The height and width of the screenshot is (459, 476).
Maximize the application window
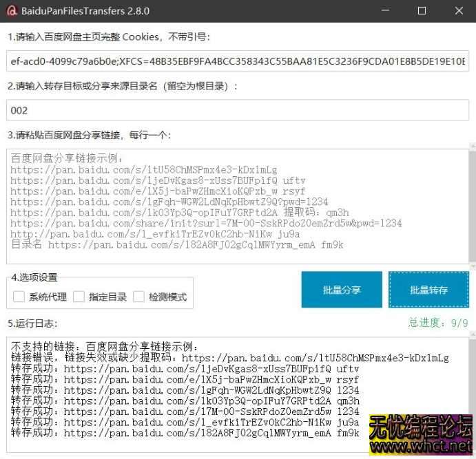[422, 11]
